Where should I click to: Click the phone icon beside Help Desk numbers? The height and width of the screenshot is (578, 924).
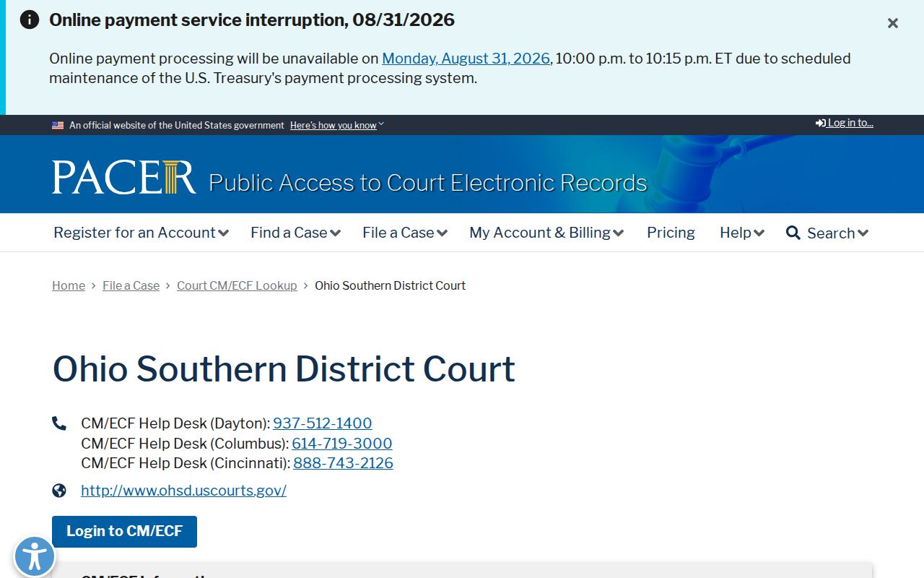coord(59,423)
